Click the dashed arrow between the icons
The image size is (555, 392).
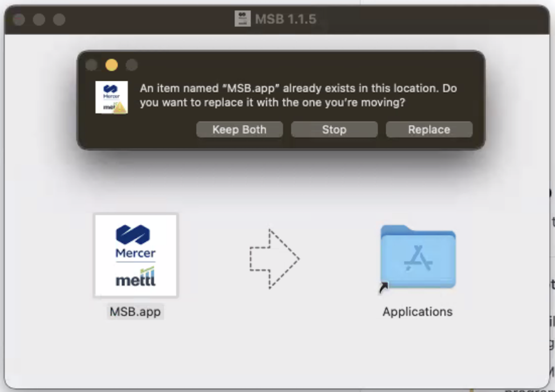274,258
